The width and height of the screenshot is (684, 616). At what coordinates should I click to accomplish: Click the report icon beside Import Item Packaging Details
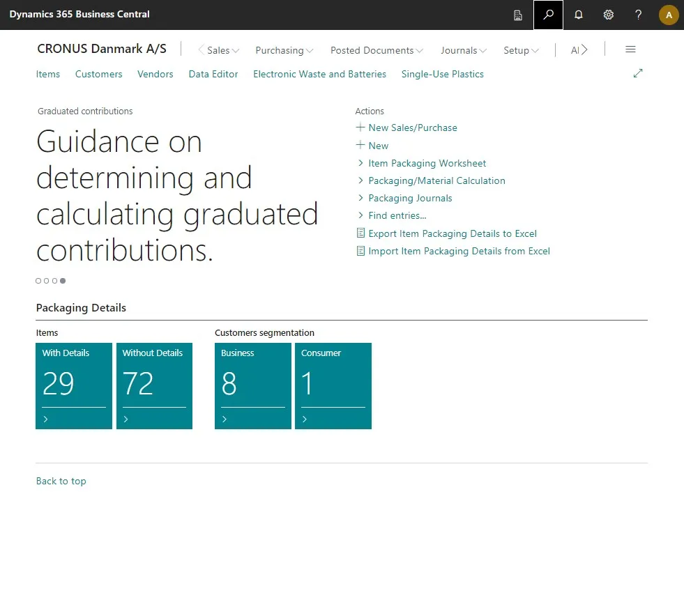coord(360,251)
